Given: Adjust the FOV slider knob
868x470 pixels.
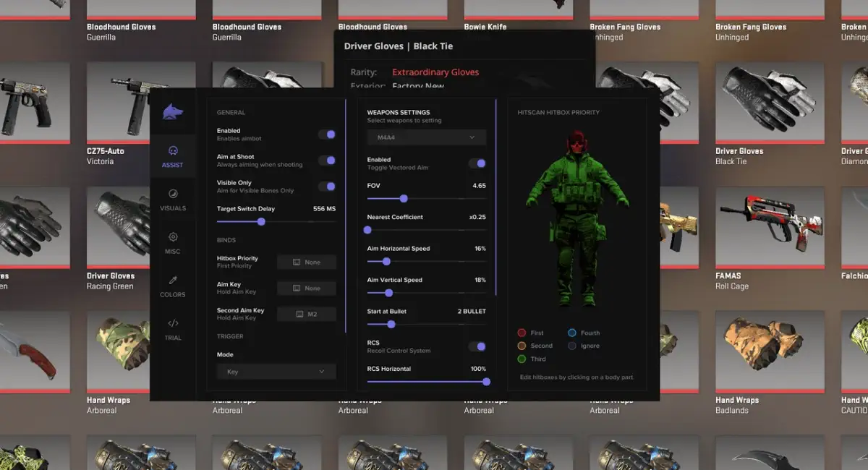Looking at the screenshot, I should pyautogui.click(x=404, y=198).
